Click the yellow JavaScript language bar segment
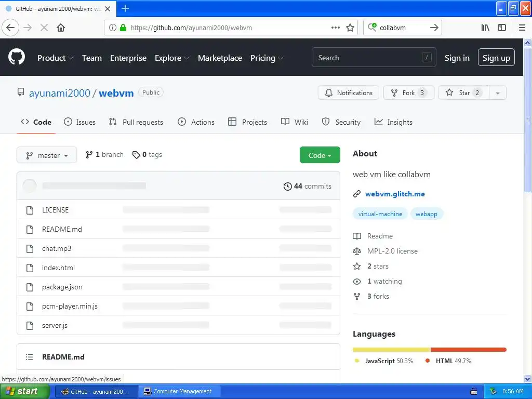 392,350
